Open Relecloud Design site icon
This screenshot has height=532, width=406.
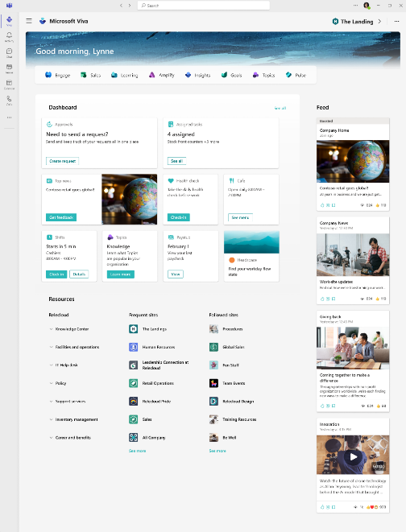tap(213, 402)
